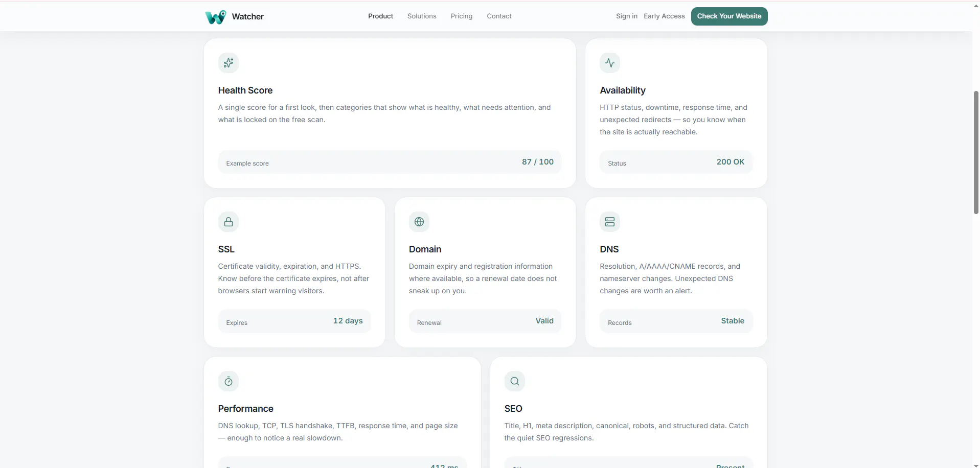
Task: Click the Domain globe icon
Action: point(419,222)
